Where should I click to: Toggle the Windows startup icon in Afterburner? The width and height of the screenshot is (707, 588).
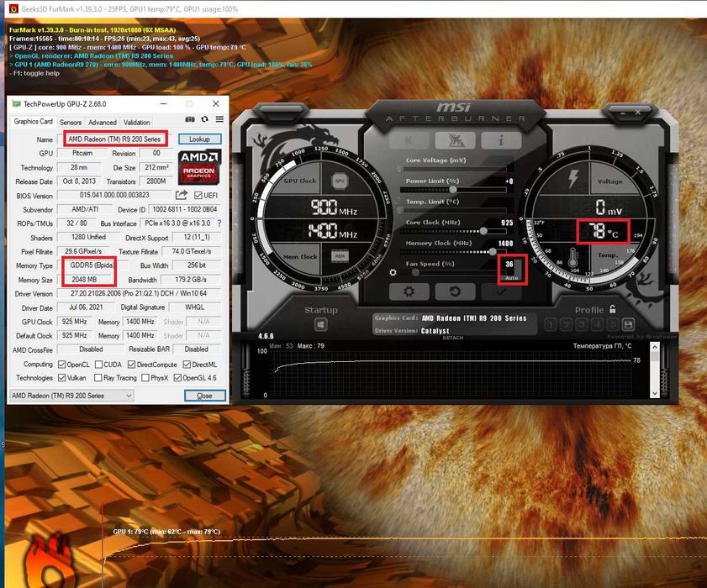pyautogui.click(x=320, y=324)
